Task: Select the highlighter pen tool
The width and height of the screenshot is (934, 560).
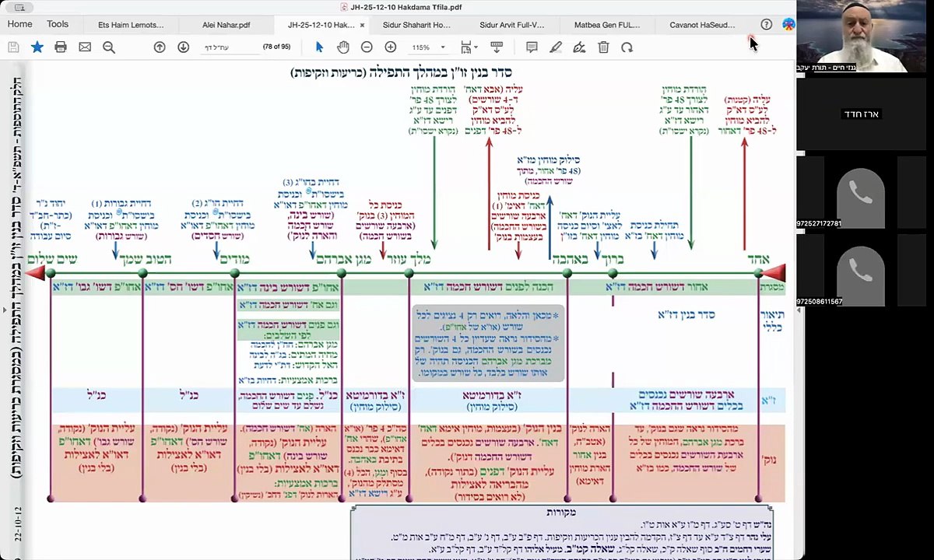Action: pos(555,47)
